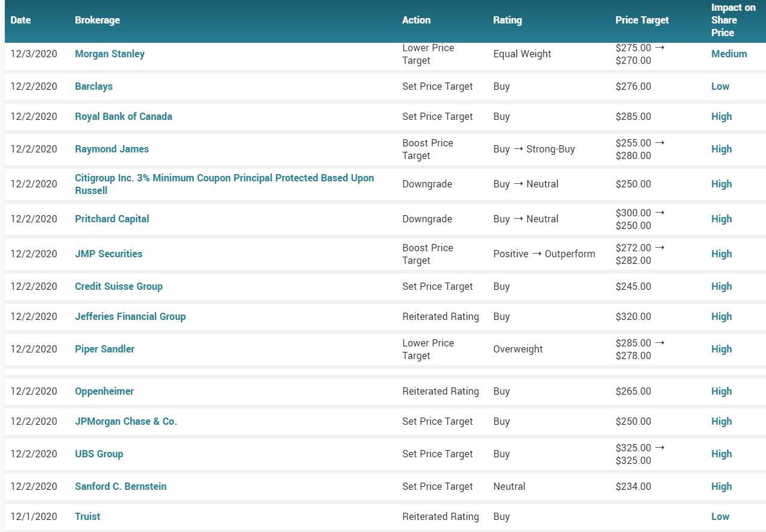Open the Raymond James brokerage link
Screen dimensions: 766x532
(x=111, y=149)
